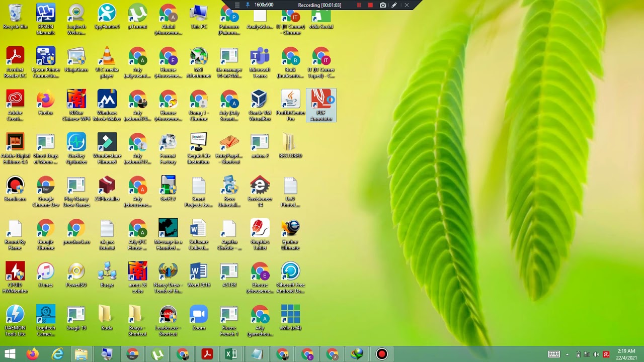Image resolution: width=644 pixels, height=362 pixels.
Task: Select the Zoom desktop icon
Action: (199, 318)
